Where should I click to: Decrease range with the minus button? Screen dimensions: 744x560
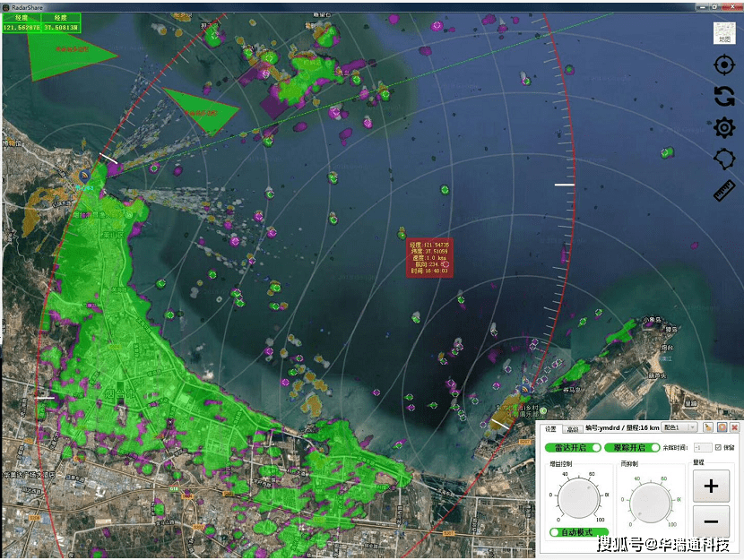click(711, 521)
